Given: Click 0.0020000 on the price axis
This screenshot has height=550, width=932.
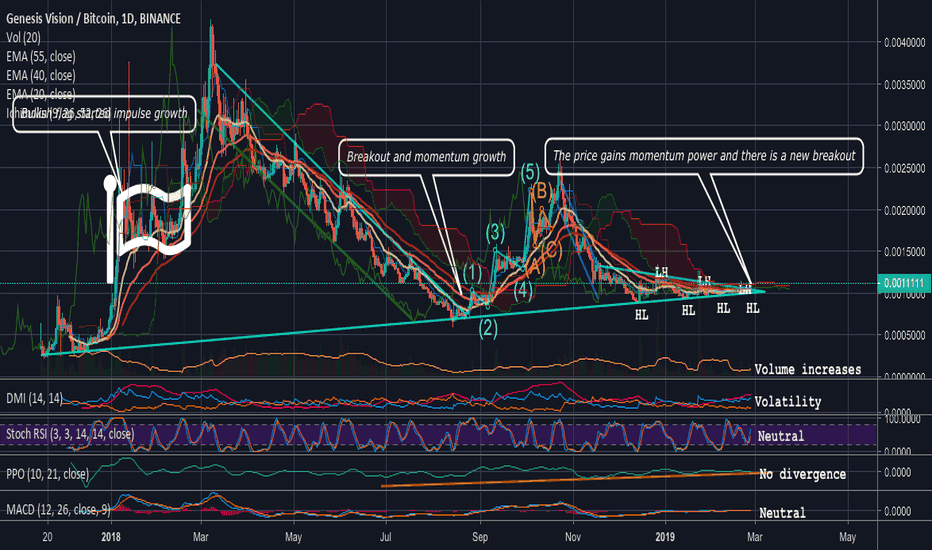Looking at the screenshot, I should point(905,210).
